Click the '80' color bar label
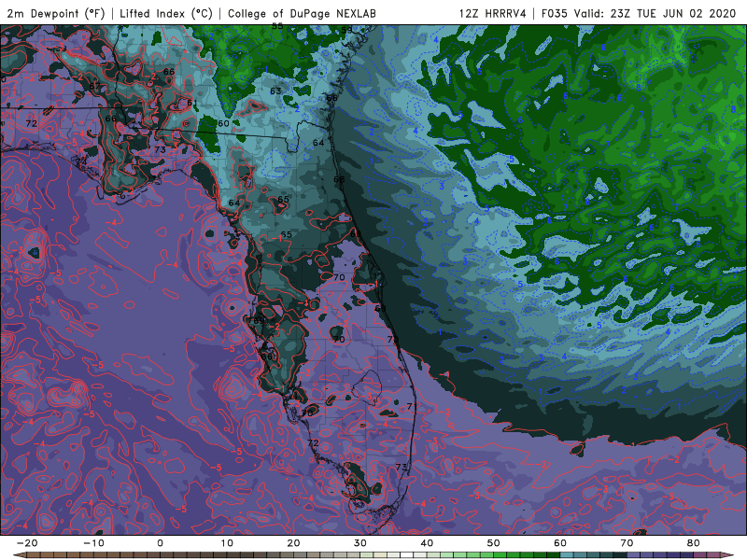The image size is (747, 560). click(x=694, y=543)
